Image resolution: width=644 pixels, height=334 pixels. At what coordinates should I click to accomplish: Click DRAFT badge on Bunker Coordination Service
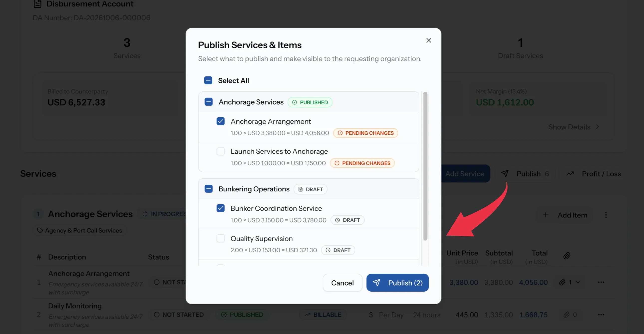[347, 220]
